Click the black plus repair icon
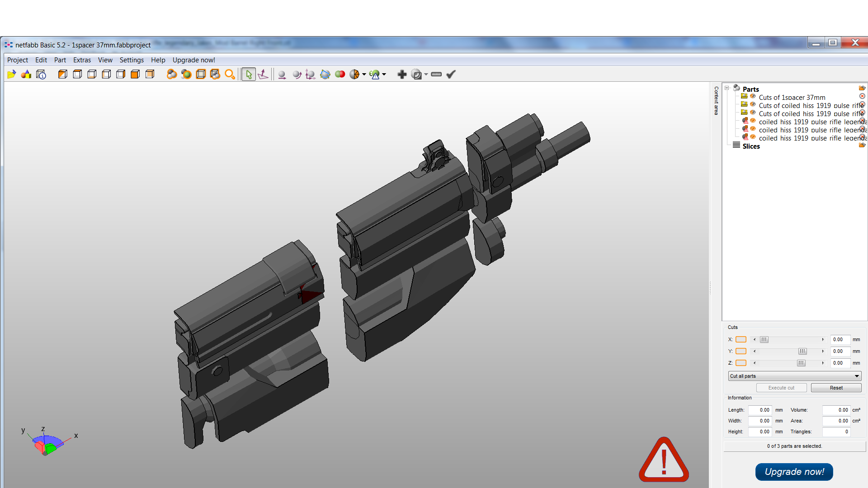This screenshot has width=868, height=488. pos(402,75)
